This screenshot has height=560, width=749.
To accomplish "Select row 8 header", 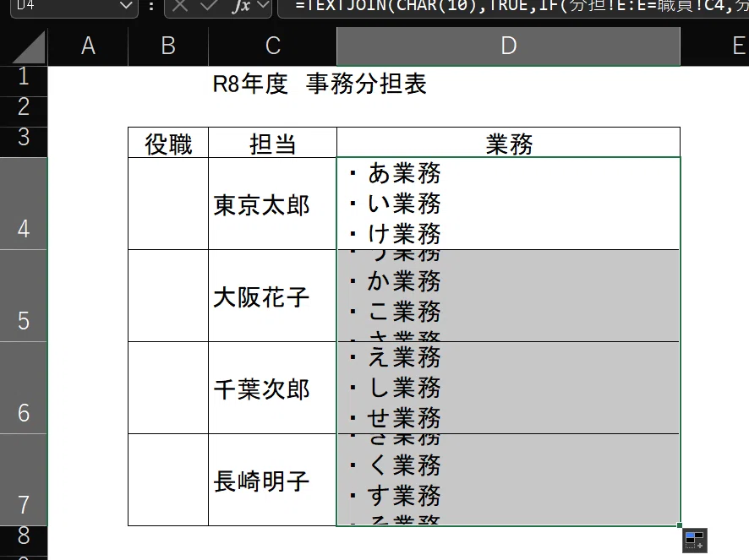I will (24, 540).
